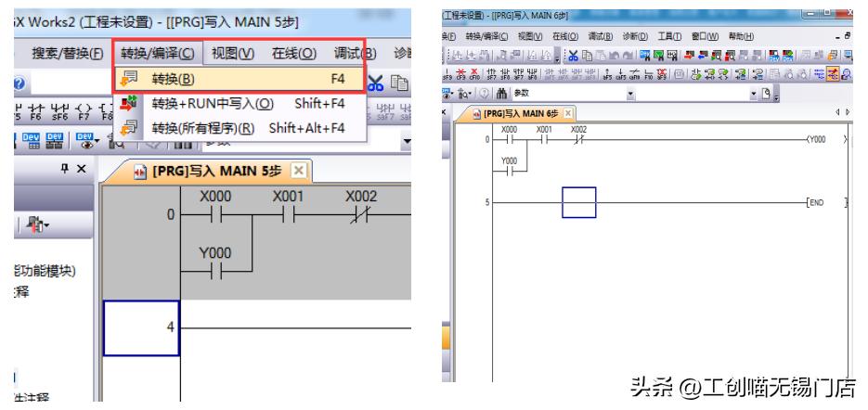This screenshot has width=868, height=410.
Task: Click step 4 cell in left ladder
Action: pyautogui.click(x=142, y=328)
